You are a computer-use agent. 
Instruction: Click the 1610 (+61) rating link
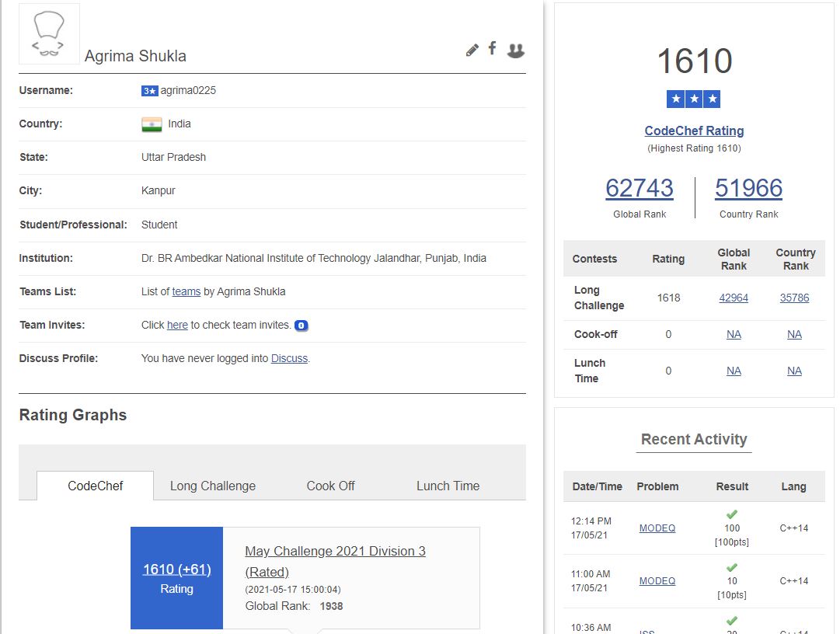(x=177, y=570)
